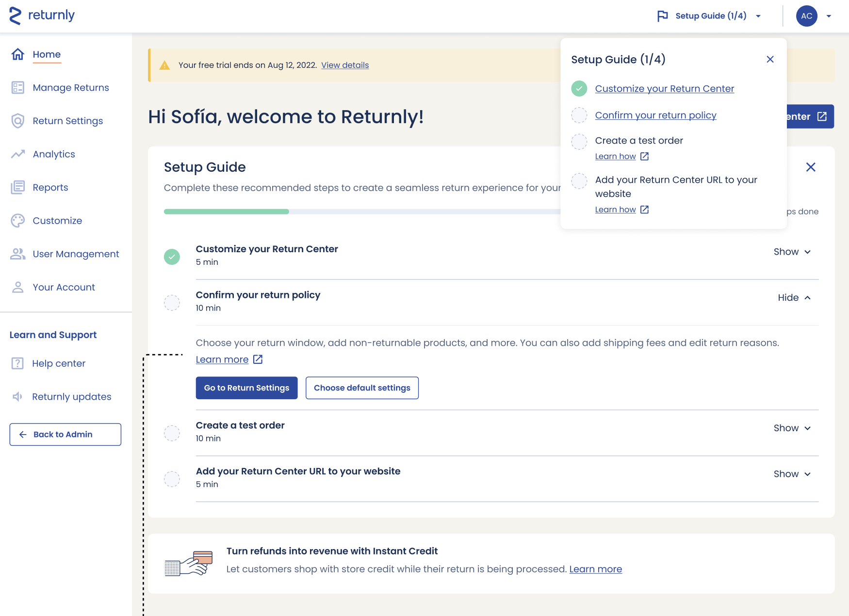This screenshot has width=849, height=616.
Task: Click the partially hidden Return Center button
Action: click(x=810, y=116)
